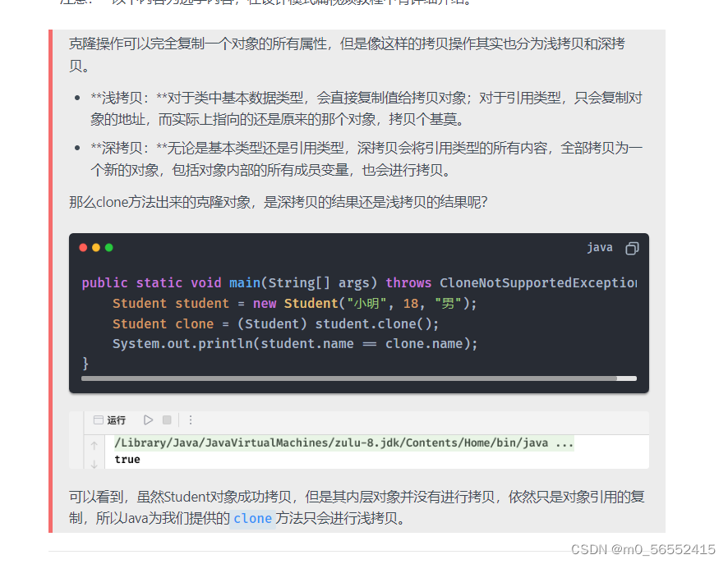Click the 'new Student("小明", 18, "男")' line
The image size is (728, 564).
coord(294,303)
